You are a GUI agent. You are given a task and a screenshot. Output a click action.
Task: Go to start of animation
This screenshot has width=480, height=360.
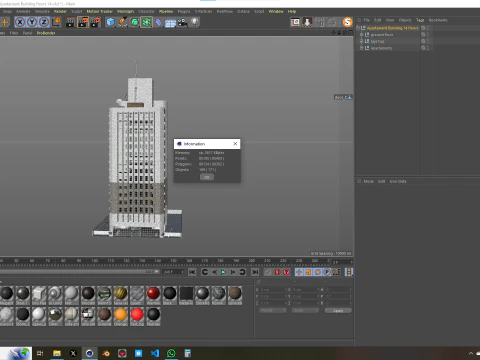pos(192,272)
